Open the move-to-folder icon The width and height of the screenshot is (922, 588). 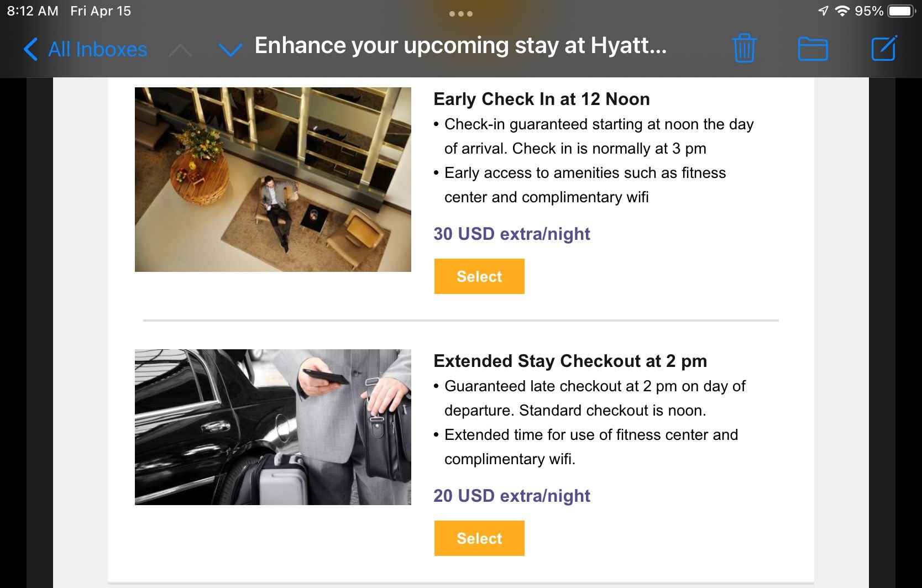pyautogui.click(x=813, y=49)
